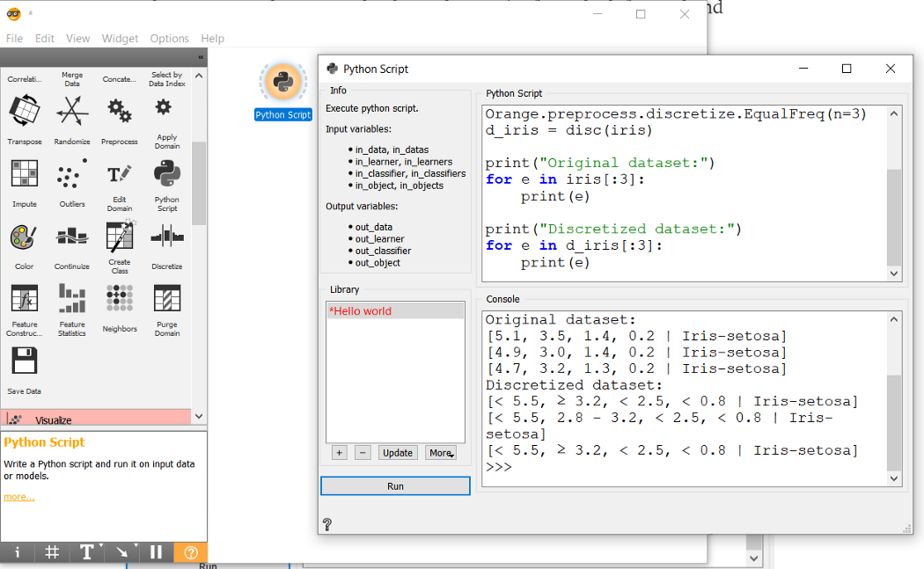The image size is (924, 569).
Task: Select the Impute widget
Action: click(24, 175)
